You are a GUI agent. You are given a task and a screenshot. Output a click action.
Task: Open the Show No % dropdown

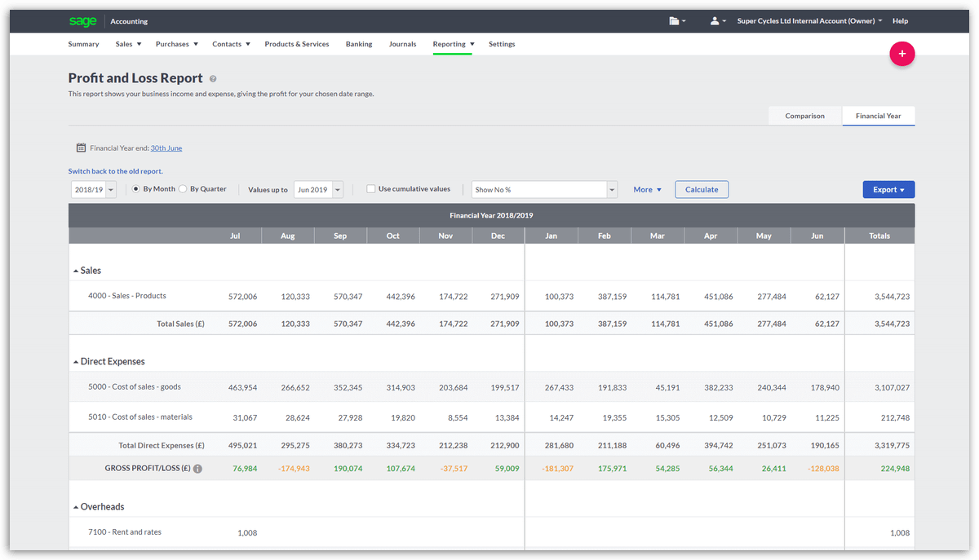click(x=545, y=190)
